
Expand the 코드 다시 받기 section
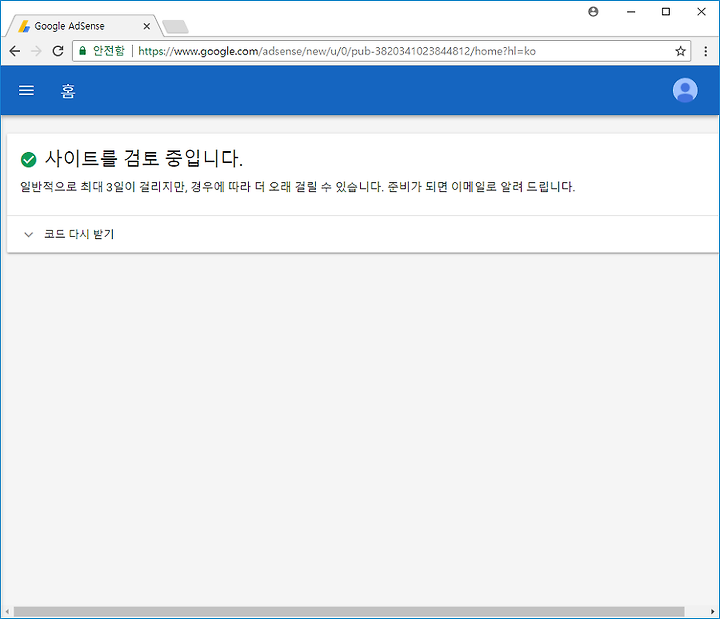click(28, 235)
